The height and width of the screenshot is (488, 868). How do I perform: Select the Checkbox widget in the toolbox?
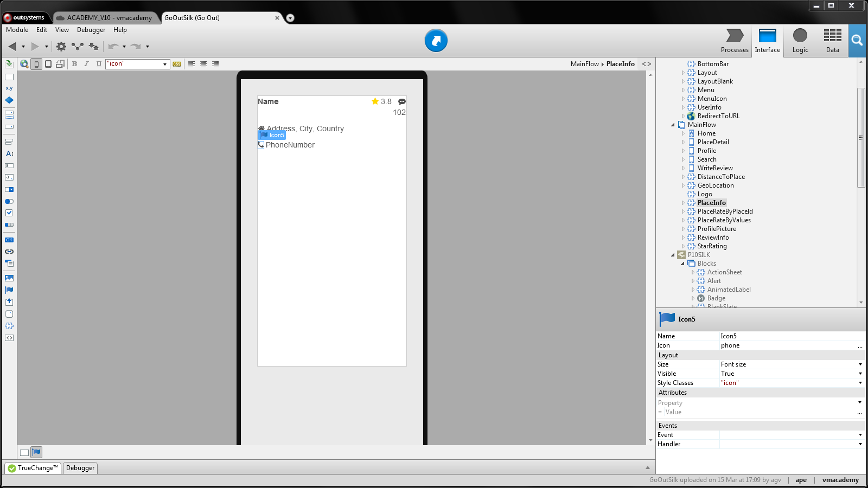pyautogui.click(x=9, y=213)
